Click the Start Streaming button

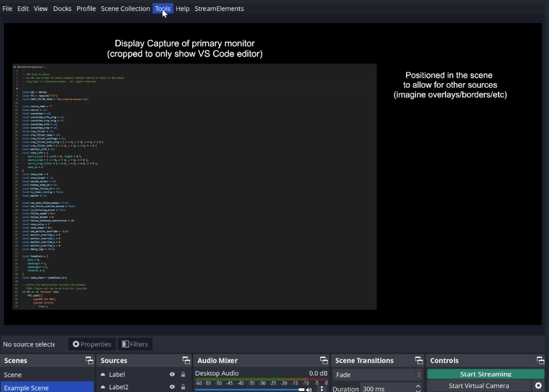coord(485,374)
